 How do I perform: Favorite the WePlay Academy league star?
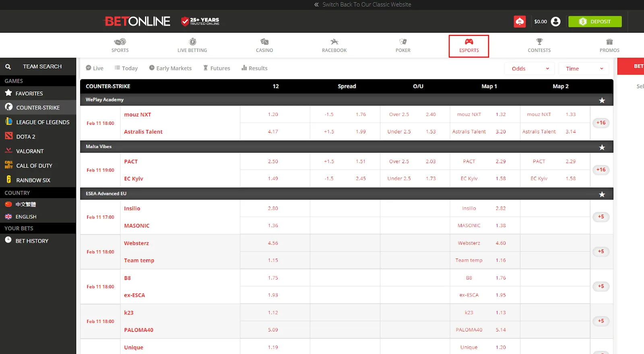point(602,100)
